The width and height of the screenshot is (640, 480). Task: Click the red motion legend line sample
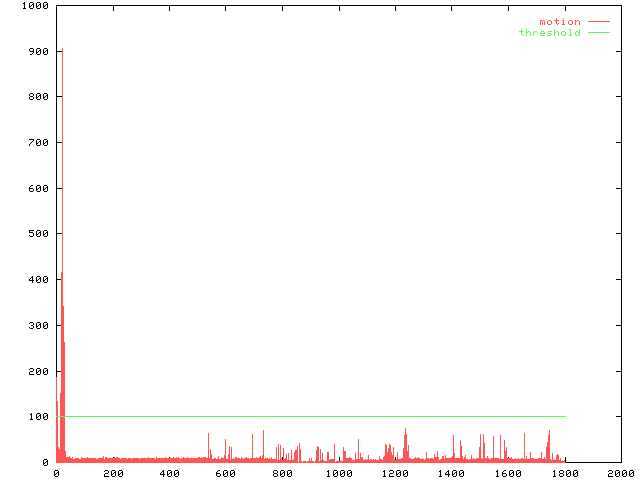click(598, 22)
